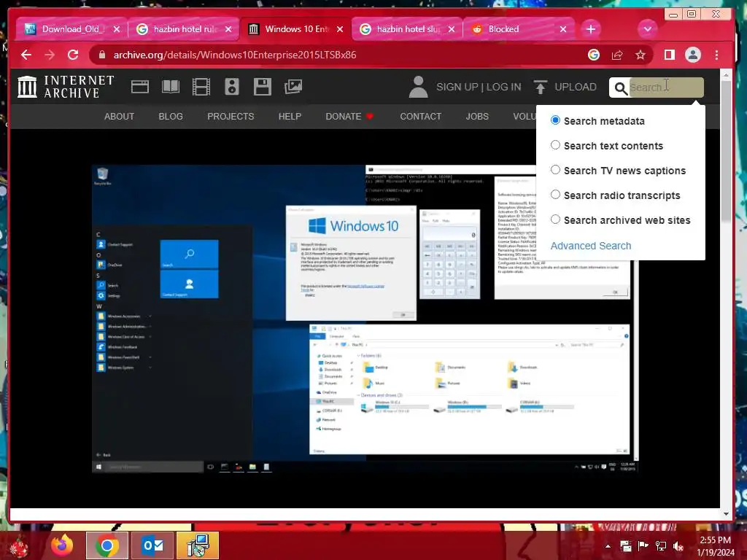Open the Chrome three-dot menu
Viewport: 747px width, 560px height.
click(x=716, y=55)
